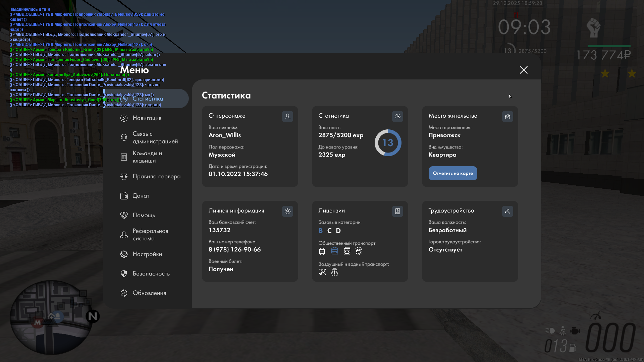Image resolution: width=644 pixels, height=362 pixels.
Task: Click the user icon in Личная информация card
Action: tap(287, 211)
